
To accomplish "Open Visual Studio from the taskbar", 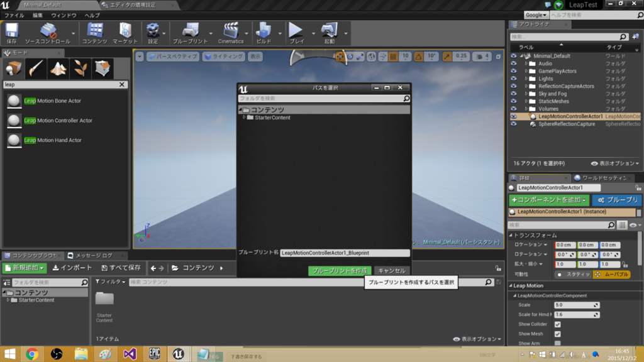I will [x=130, y=354].
